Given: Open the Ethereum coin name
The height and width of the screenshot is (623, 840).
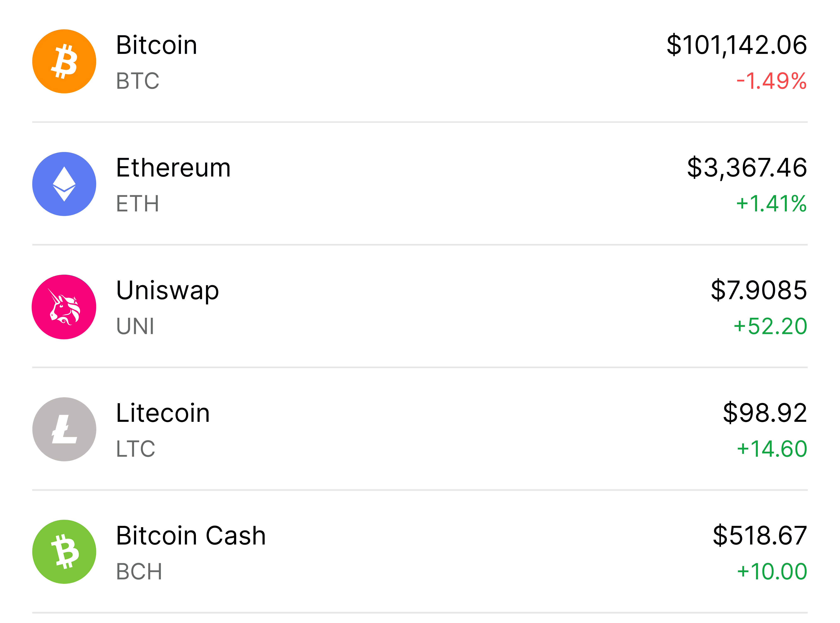Looking at the screenshot, I should pyautogui.click(x=173, y=168).
